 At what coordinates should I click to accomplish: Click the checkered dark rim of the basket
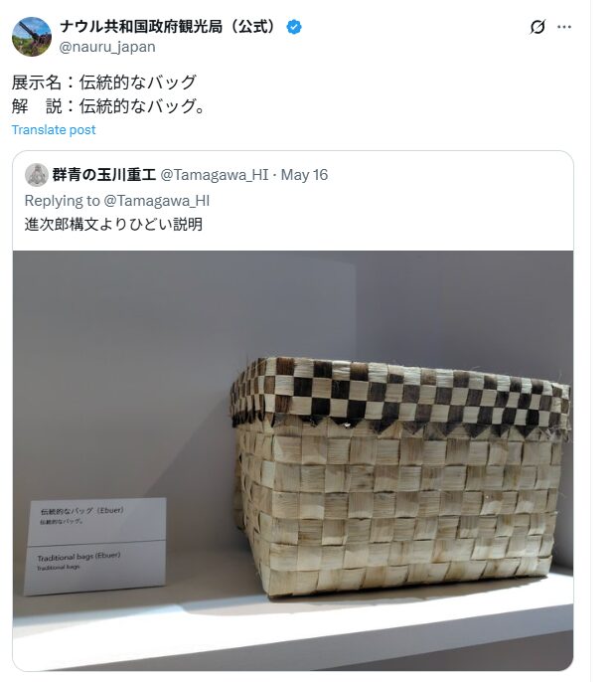[400, 394]
